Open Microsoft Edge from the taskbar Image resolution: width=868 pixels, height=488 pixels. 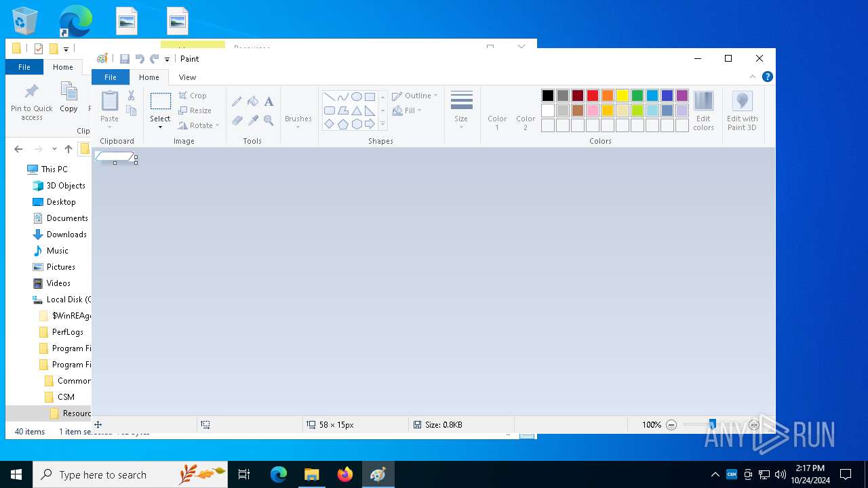pyautogui.click(x=279, y=474)
